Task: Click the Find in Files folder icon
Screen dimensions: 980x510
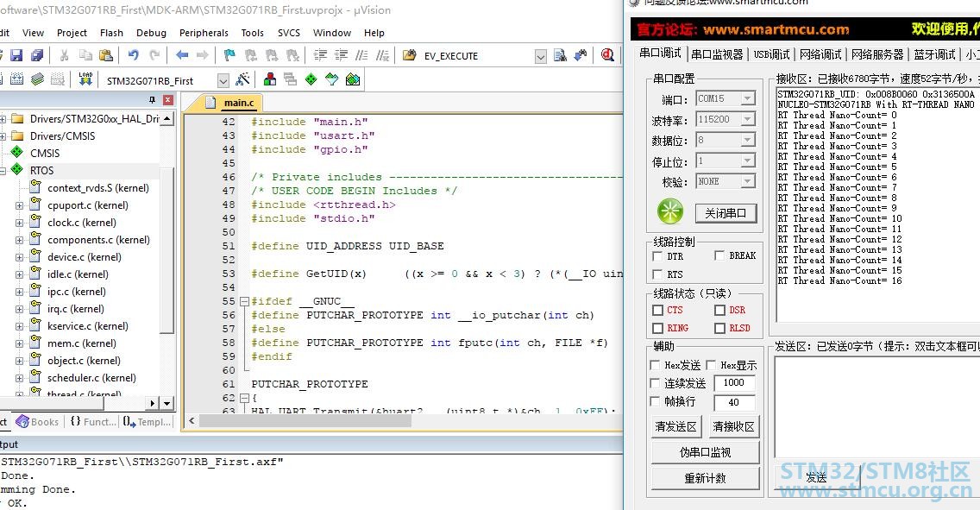Action: (410, 55)
